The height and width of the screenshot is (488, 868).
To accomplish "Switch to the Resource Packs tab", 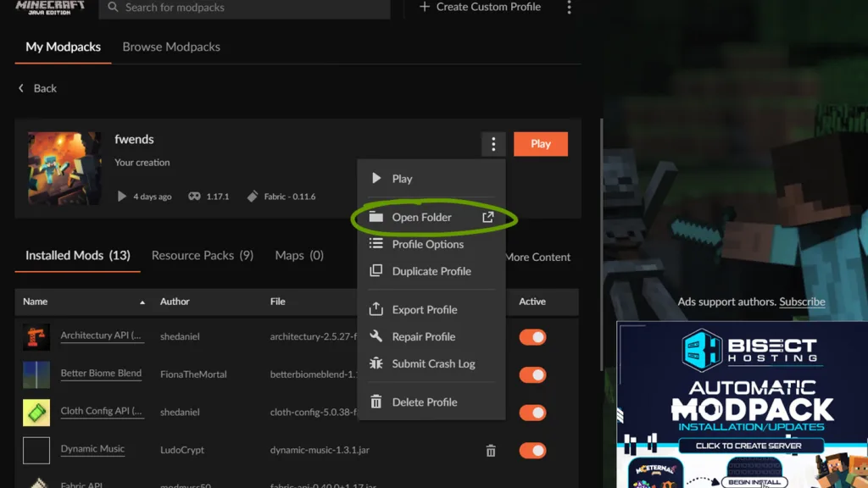I will tap(202, 255).
